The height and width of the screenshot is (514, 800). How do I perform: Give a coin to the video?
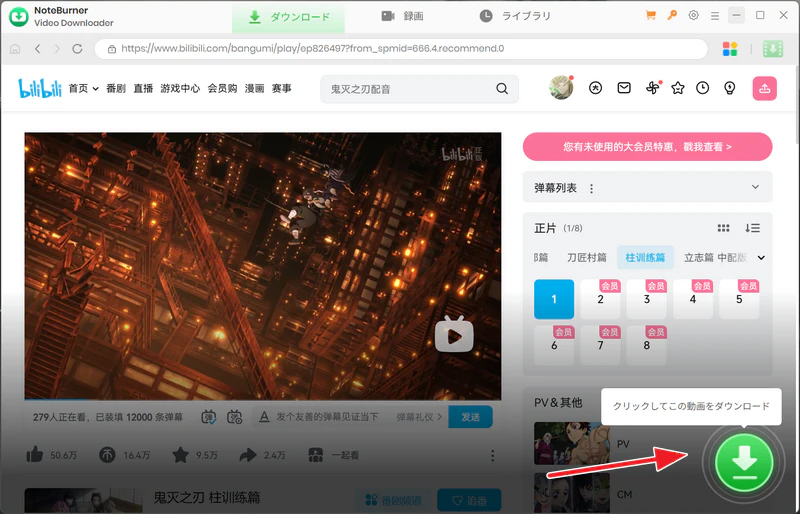(x=107, y=455)
